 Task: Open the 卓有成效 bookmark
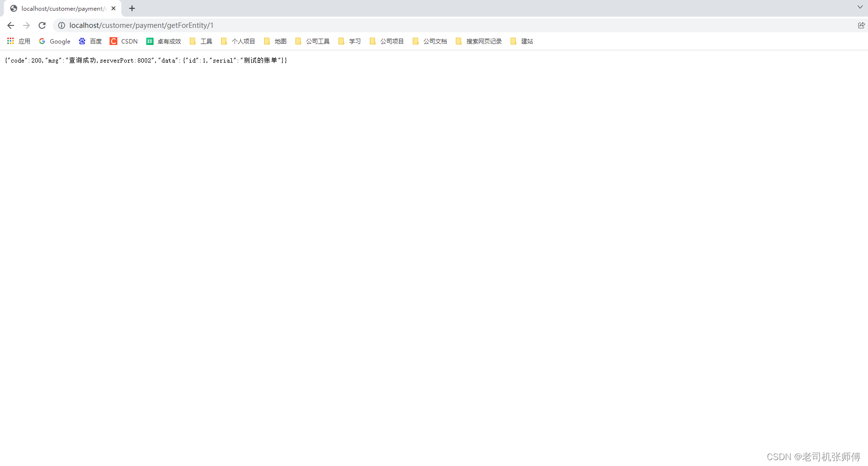click(x=164, y=41)
